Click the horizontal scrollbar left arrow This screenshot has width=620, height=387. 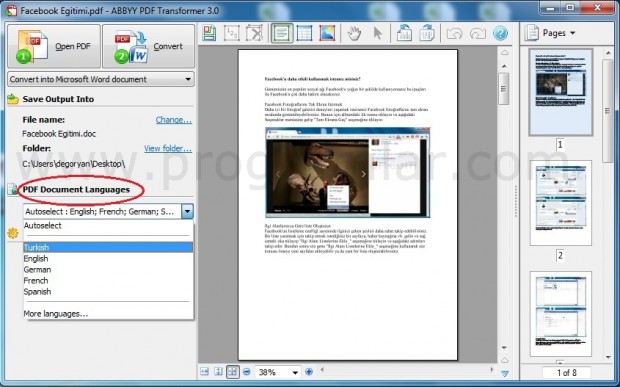tap(322, 370)
